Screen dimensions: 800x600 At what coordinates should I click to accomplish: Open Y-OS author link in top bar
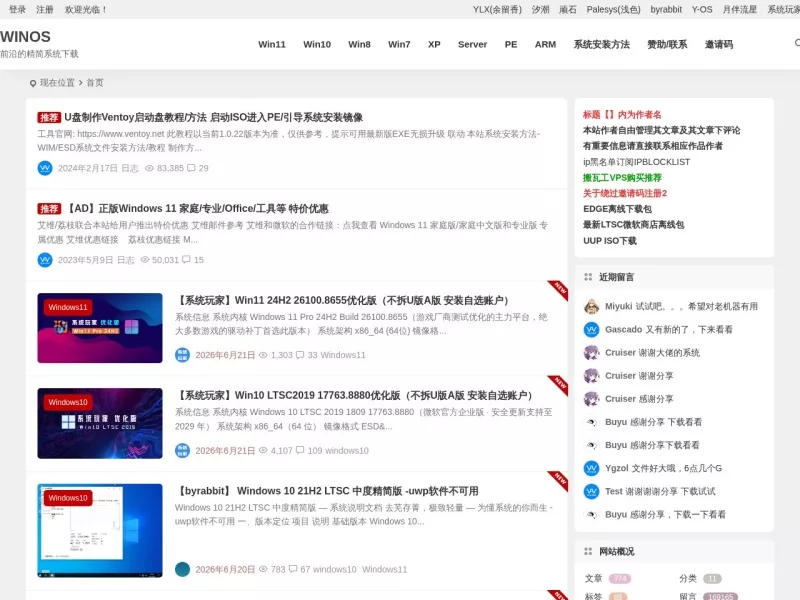click(x=702, y=9)
